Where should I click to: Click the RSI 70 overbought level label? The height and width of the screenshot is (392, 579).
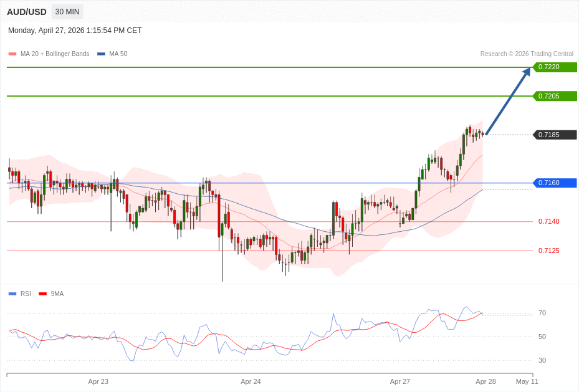click(x=542, y=313)
